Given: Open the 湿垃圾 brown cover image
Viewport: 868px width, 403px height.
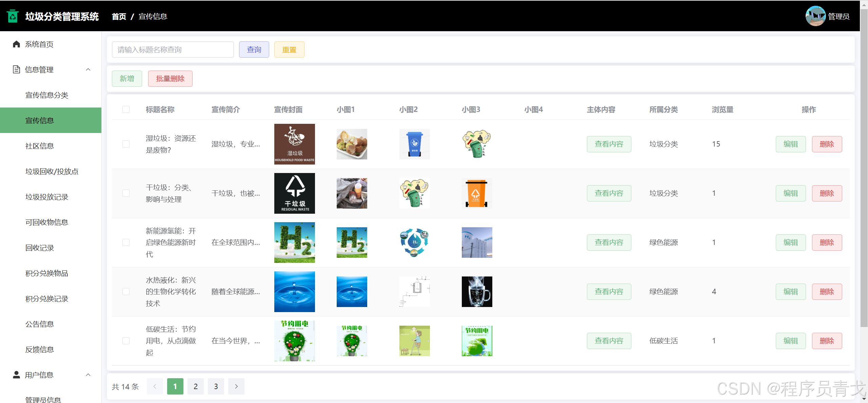Looking at the screenshot, I should click(294, 144).
